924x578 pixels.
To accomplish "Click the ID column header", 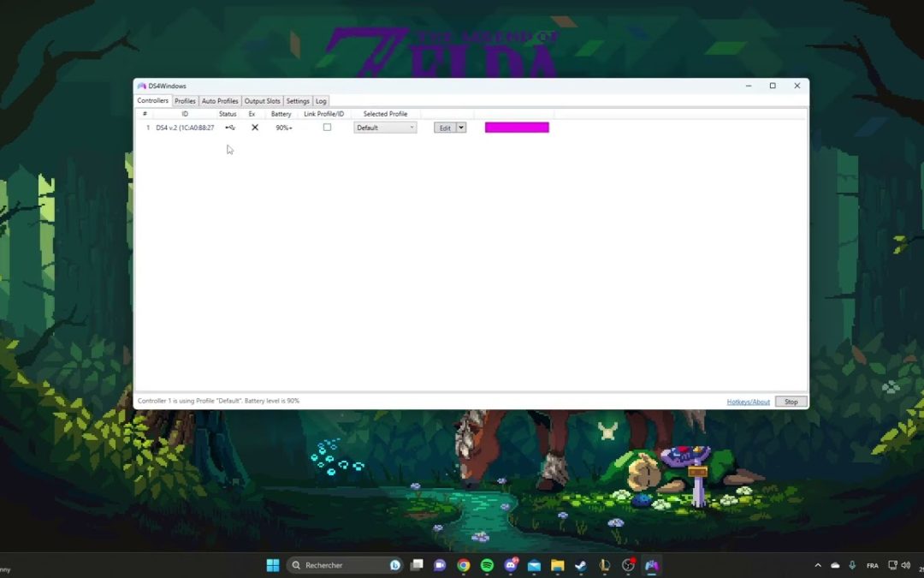I will [x=185, y=114].
